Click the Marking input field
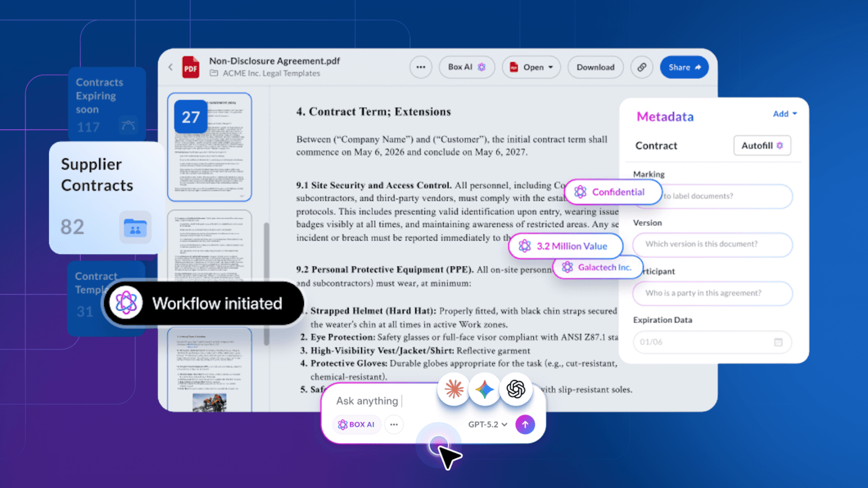868x488 pixels. [713, 196]
